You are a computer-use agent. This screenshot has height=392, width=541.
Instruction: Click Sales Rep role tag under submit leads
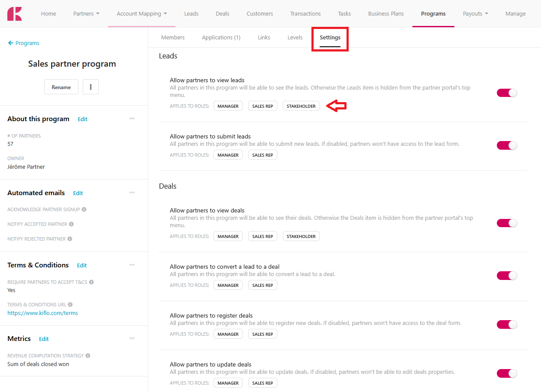point(262,155)
